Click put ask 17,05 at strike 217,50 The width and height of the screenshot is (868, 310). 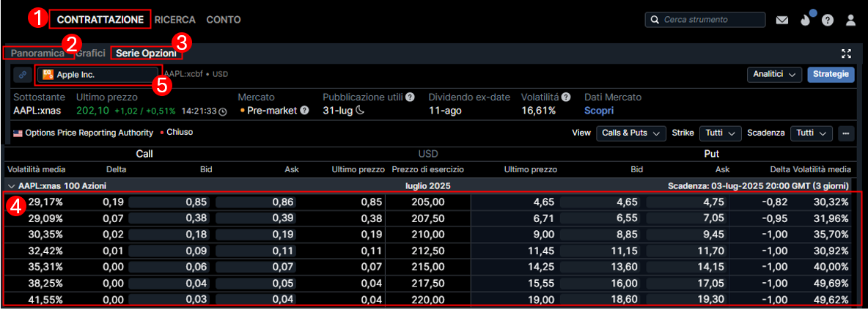coord(688,282)
